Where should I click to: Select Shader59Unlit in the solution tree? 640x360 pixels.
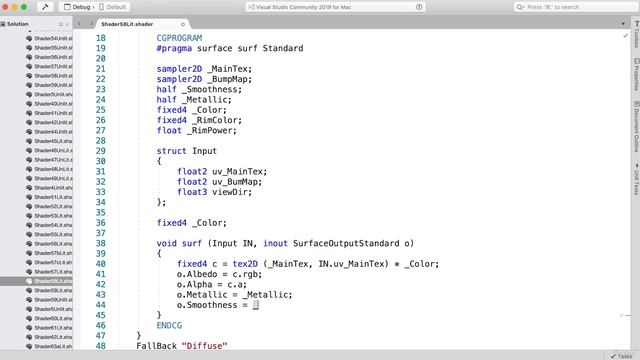click(x=53, y=300)
